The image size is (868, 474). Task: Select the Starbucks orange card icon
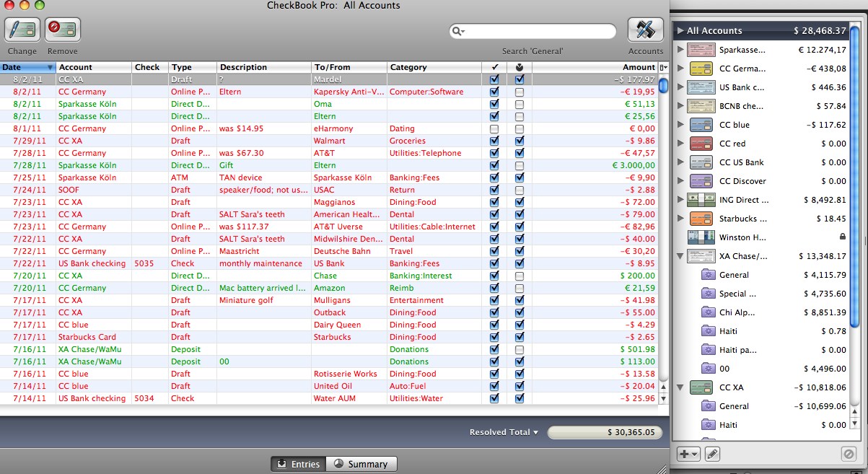click(702, 219)
